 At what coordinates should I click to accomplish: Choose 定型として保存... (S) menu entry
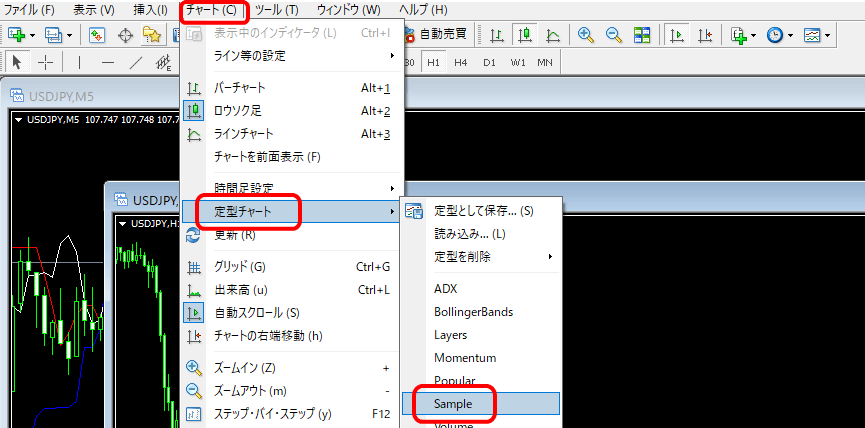click(483, 211)
